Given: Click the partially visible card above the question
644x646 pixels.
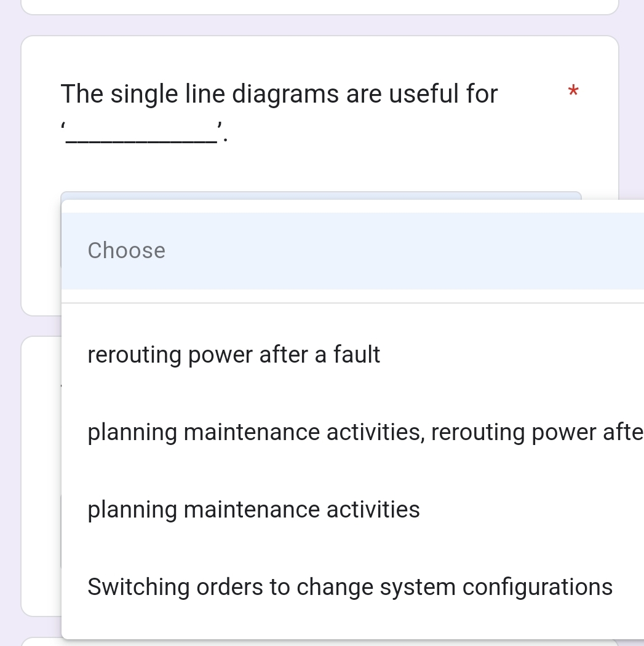Looking at the screenshot, I should click(320, 6).
